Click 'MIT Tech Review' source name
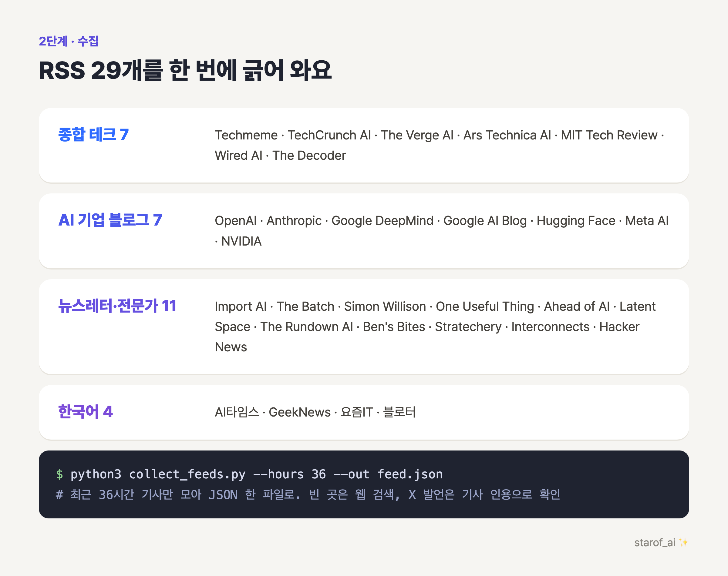Screen dimensions: 728x576 pyautogui.click(x=609, y=135)
